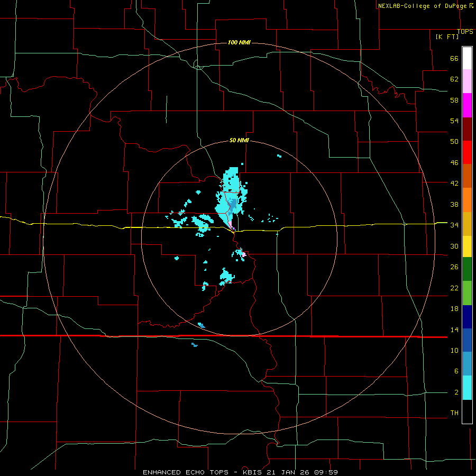Click the navy blue legend swatch
This screenshot has width=476, height=476.
(467, 317)
